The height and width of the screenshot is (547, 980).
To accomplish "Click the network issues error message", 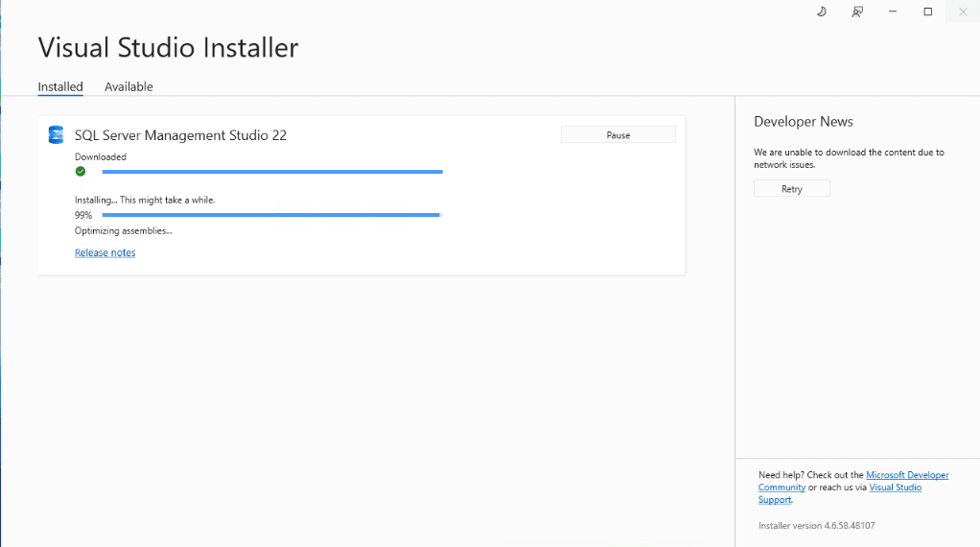I will coord(849,158).
